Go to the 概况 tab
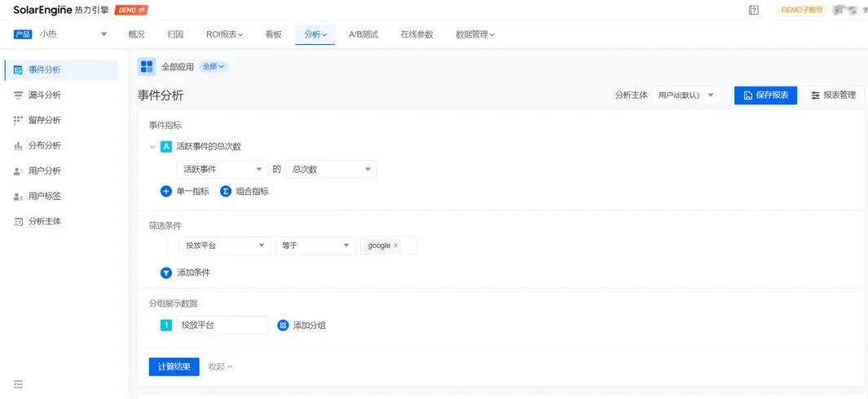Image resolution: width=868 pixels, height=399 pixels. (136, 34)
